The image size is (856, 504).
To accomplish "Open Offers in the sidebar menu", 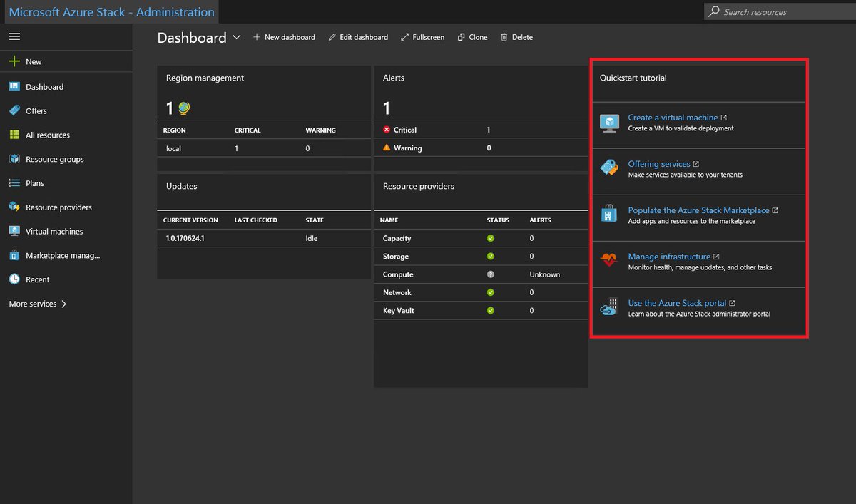I will (x=36, y=110).
